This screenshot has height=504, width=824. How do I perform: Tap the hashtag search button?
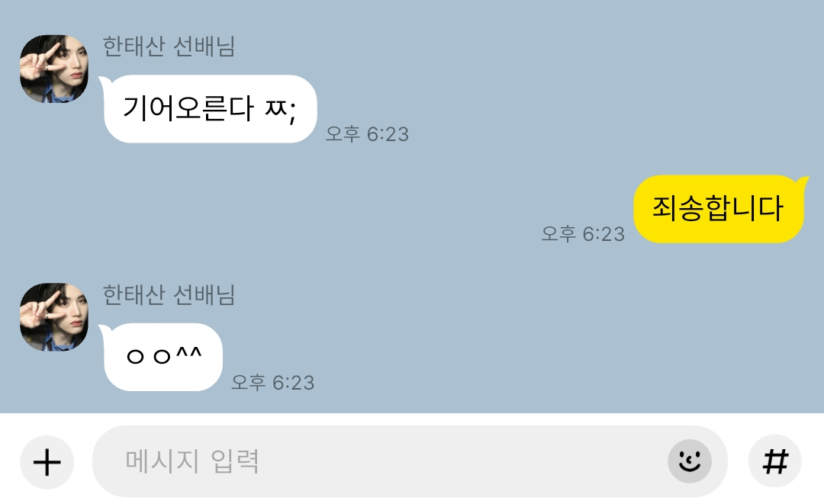(775, 461)
